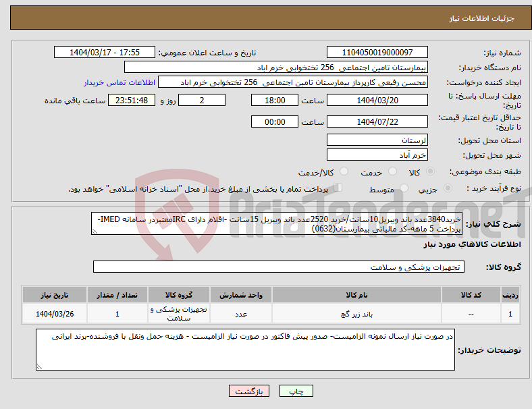
Task: Toggle the اسناد خزانه اسلامی payment checkbox
Action: [x=338, y=187]
